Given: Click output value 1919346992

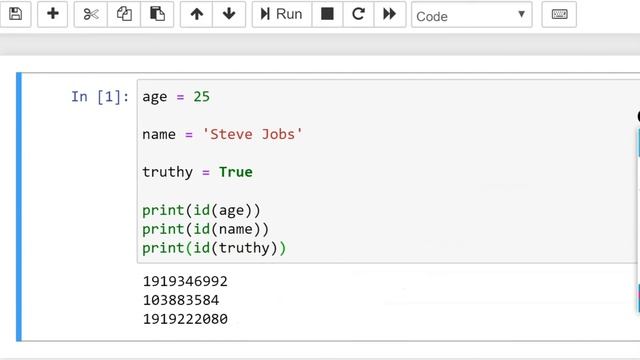Looking at the screenshot, I should [x=185, y=281].
